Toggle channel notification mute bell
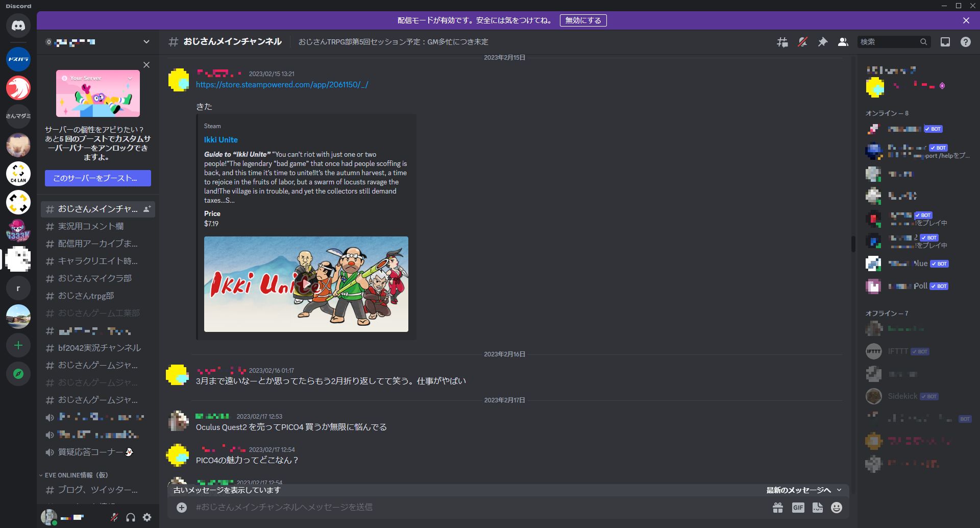Viewport: 980px width, 528px height. point(802,42)
